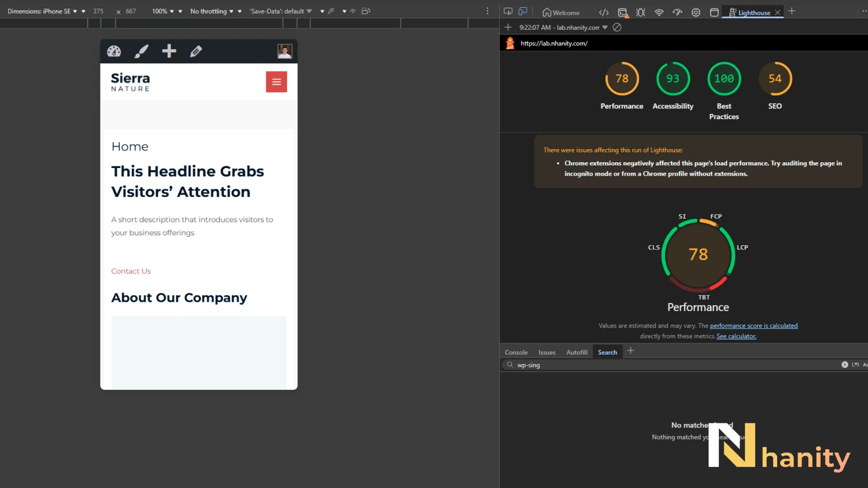Open the user avatar in admin bar
Viewport: 868px width, 488px height.
point(285,51)
